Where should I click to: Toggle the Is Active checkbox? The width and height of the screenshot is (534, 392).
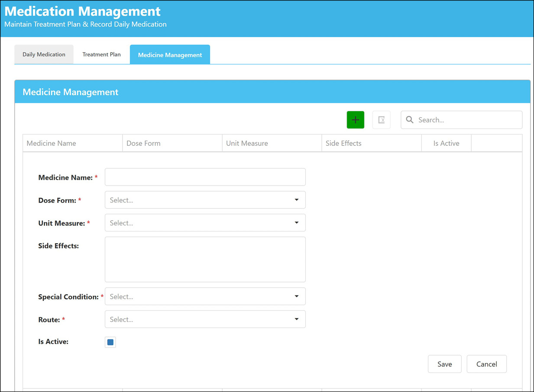point(110,342)
